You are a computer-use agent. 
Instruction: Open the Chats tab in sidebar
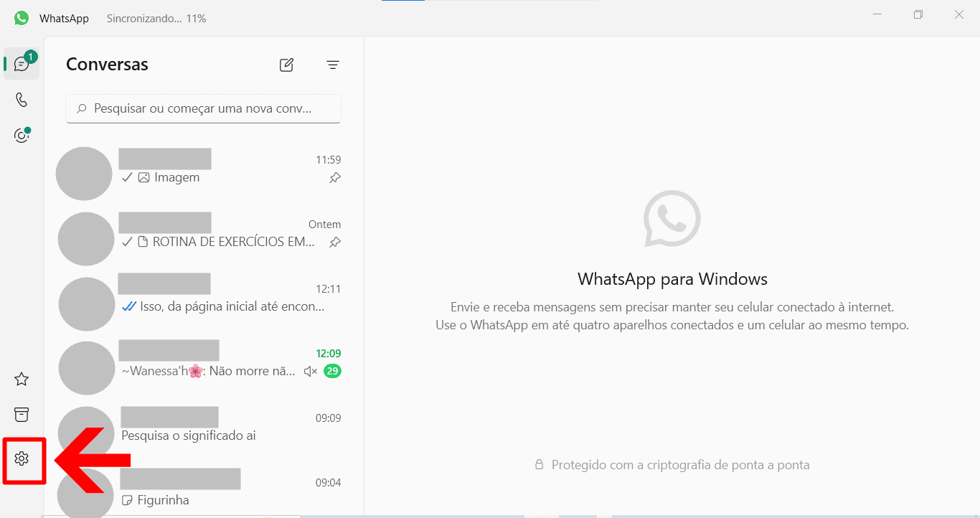pyautogui.click(x=22, y=64)
